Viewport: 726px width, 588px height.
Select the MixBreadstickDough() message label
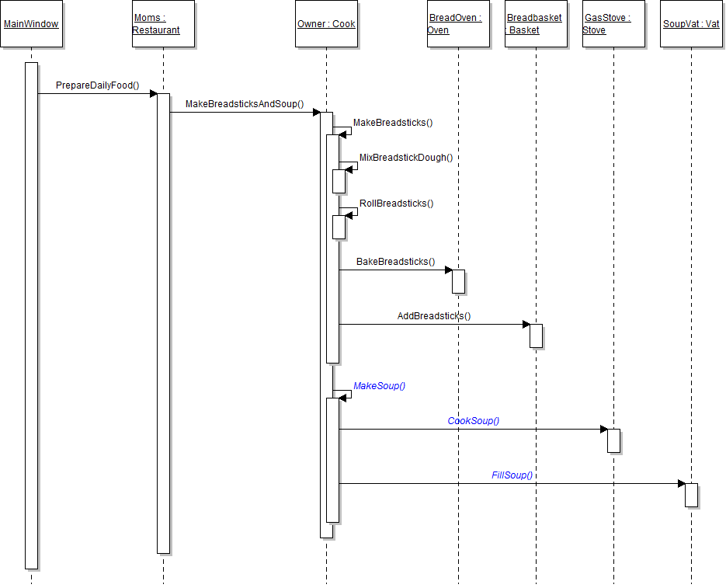coord(405,158)
